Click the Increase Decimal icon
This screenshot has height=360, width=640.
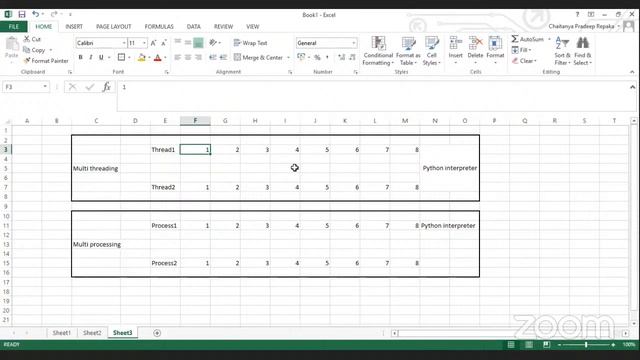pyautogui.click(x=342, y=58)
